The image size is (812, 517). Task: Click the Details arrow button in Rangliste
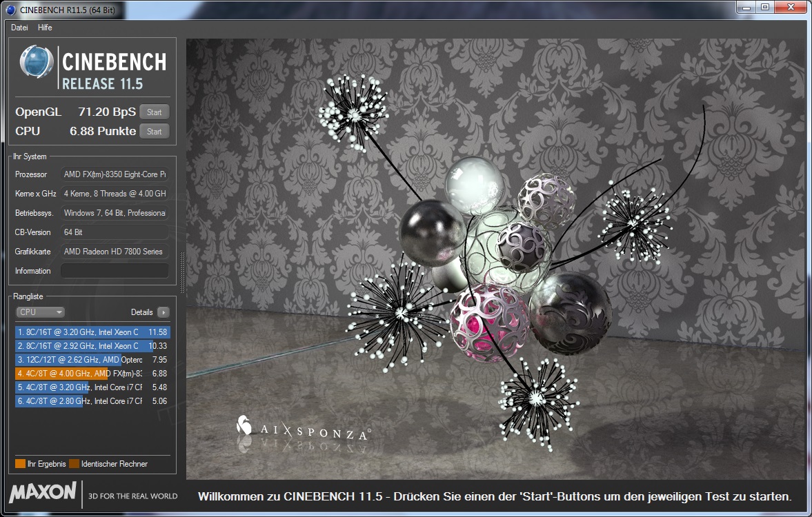point(163,312)
